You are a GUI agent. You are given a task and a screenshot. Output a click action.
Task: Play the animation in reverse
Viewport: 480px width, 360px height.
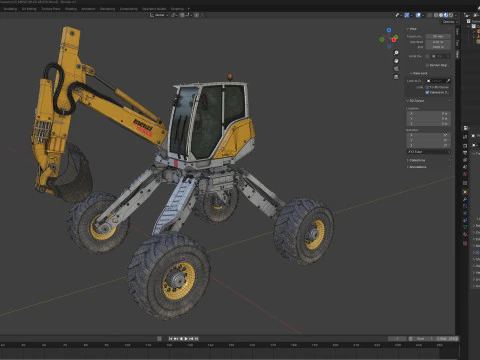pyautogui.click(x=181, y=339)
